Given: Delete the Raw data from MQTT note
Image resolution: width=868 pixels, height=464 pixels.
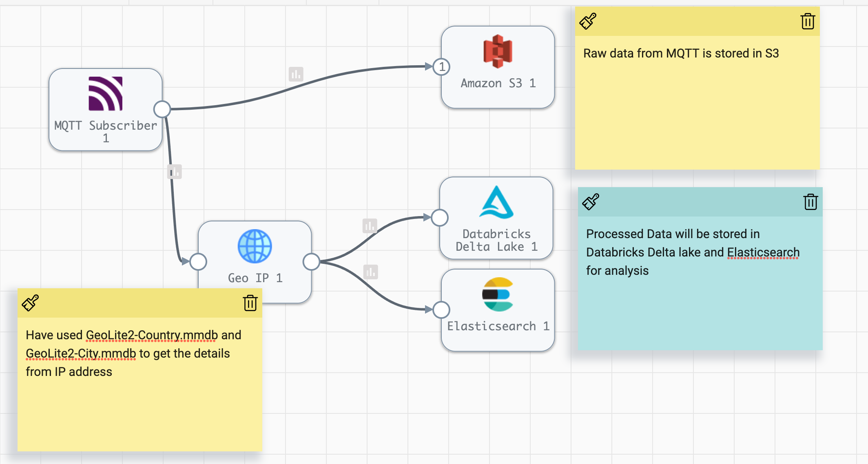Looking at the screenshot, I should (x=808, y=21).
